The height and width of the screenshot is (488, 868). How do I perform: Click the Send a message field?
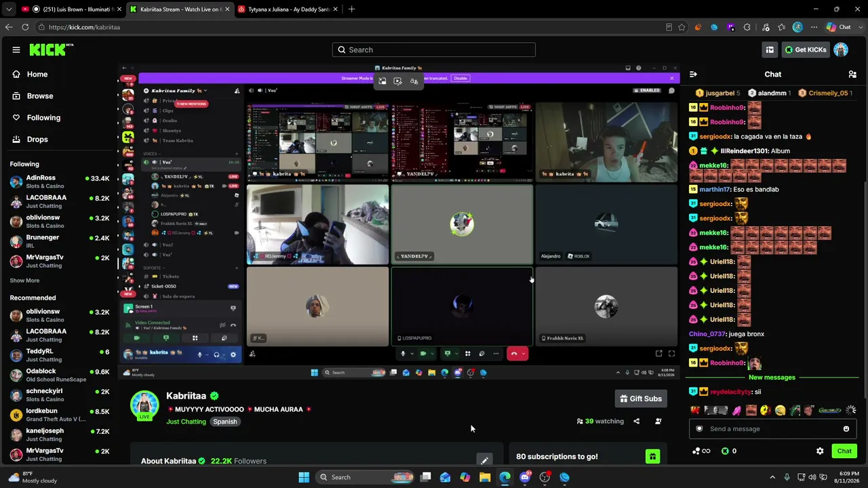tap(772, 429)
